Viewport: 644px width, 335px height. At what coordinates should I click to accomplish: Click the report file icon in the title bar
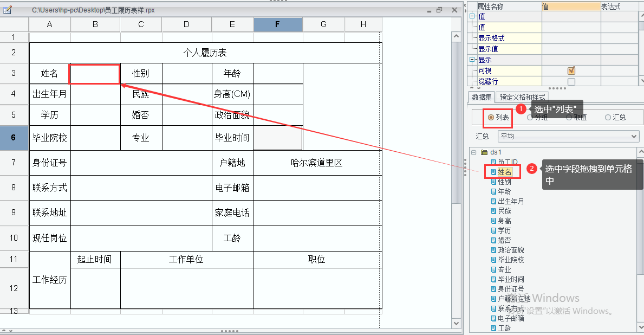8,10
